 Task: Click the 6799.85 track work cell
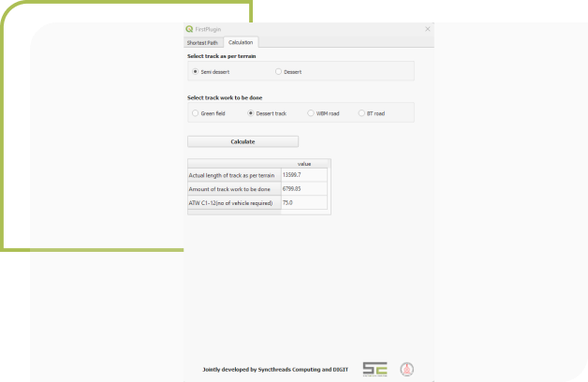click(x=303, y=189)
